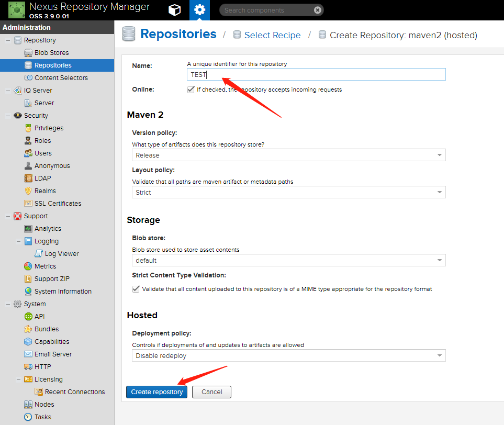Click the HTTP truck icon
The height and width of the screenshot is (425, 504).
point(28,366)
